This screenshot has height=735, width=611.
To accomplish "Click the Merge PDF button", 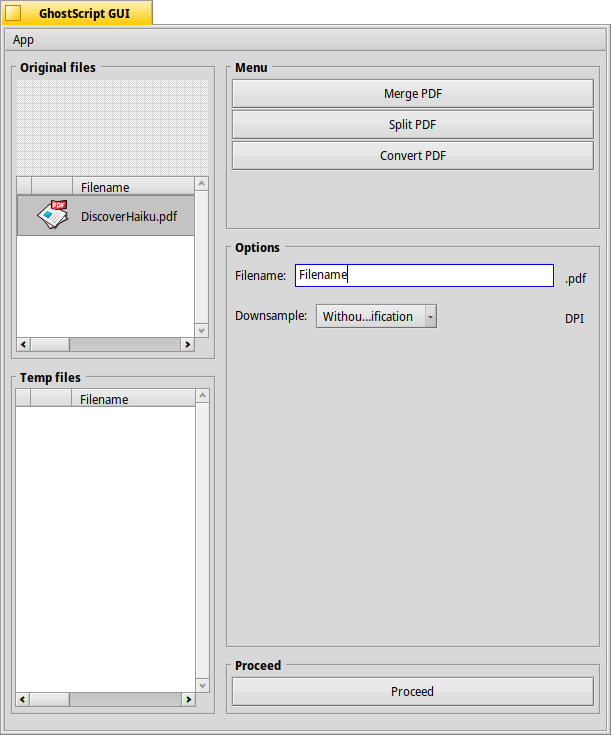I will [412, 93].
